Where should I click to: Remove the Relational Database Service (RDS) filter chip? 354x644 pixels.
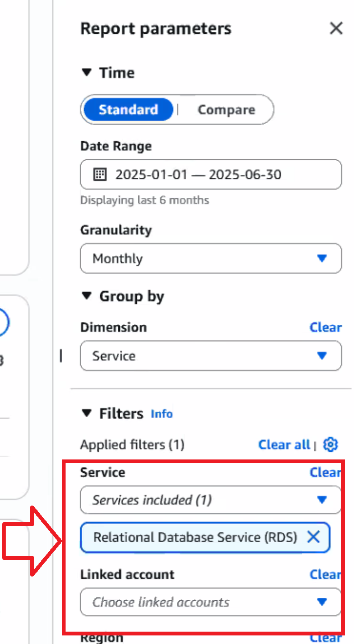click(313, 537)
